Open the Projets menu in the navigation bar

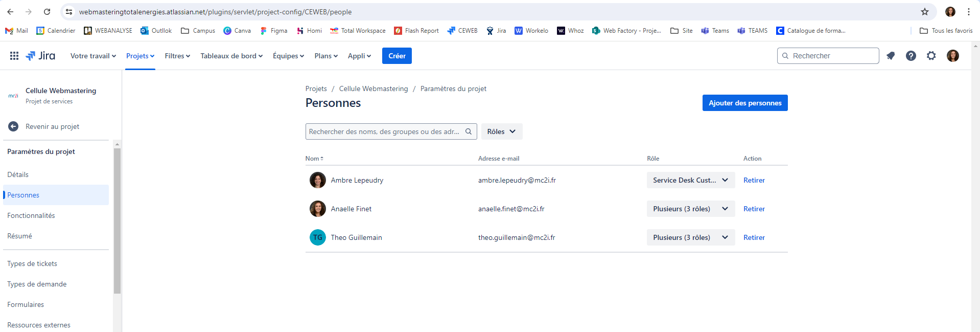tap(140, 56)
